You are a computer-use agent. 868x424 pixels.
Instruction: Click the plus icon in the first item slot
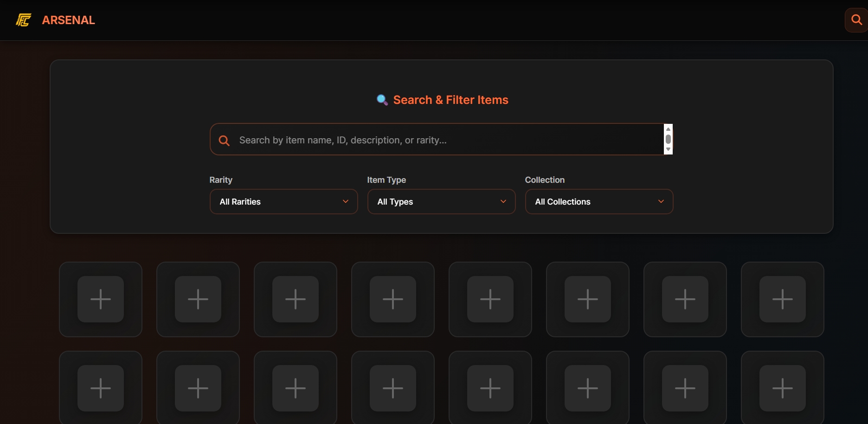tap(101, 300)
